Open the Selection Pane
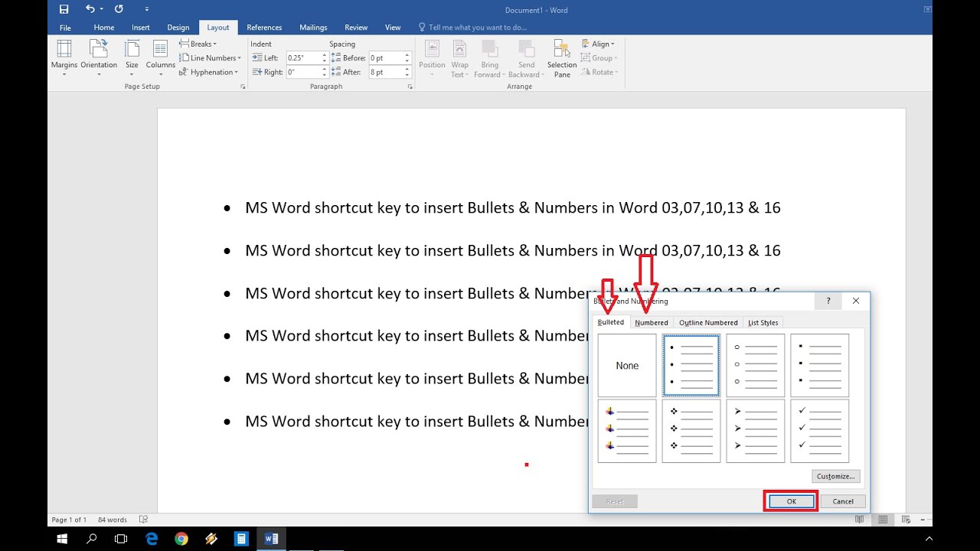 click(562, 58)
